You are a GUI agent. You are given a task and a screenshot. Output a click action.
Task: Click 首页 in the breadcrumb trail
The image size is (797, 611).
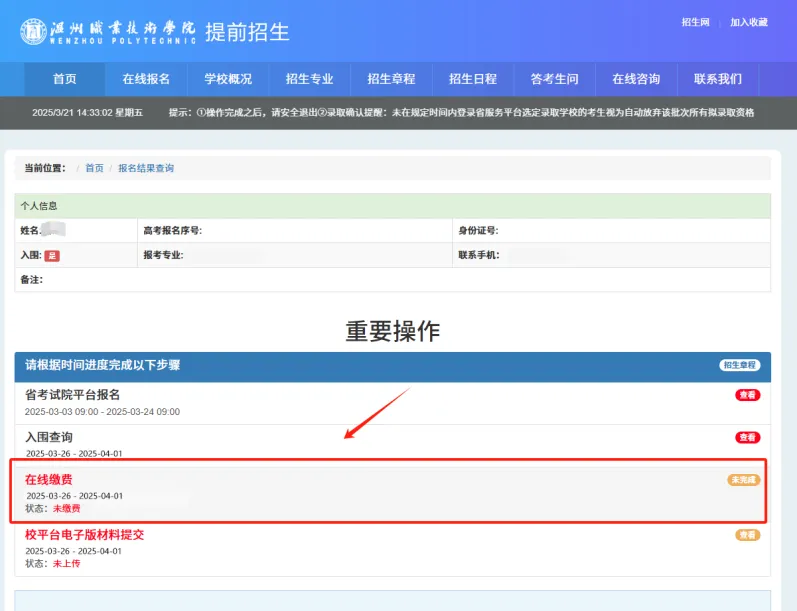click(x=94, y=168)
